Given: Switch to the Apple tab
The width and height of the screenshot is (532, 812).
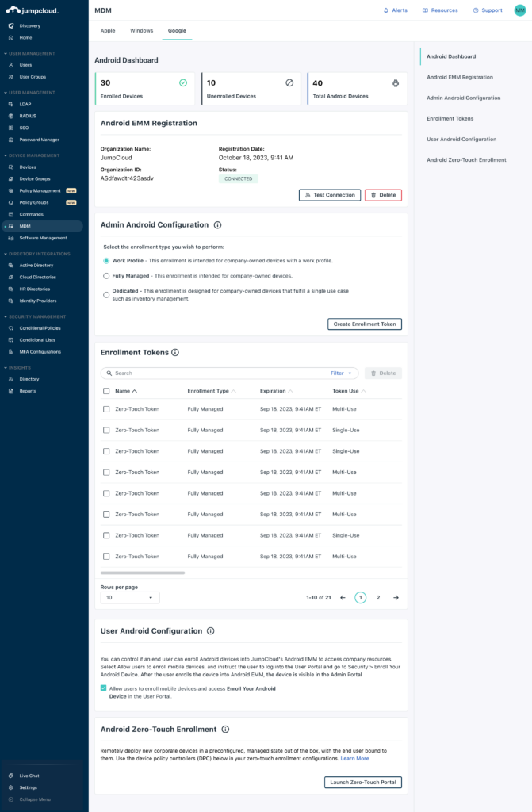Looking at the screenshot, I should coord(107,30).
